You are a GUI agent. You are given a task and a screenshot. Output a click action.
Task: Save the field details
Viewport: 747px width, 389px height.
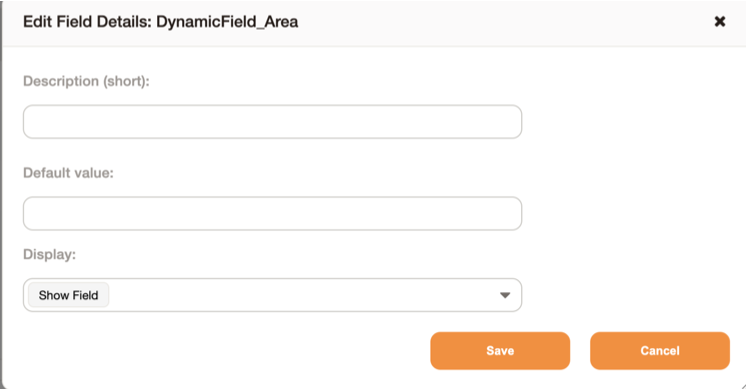500,351
